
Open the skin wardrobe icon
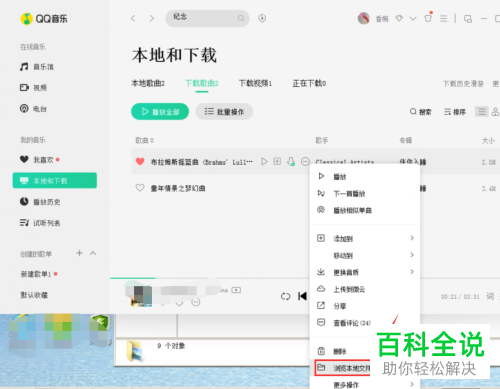pyautogui.click(x=428, y=18)
